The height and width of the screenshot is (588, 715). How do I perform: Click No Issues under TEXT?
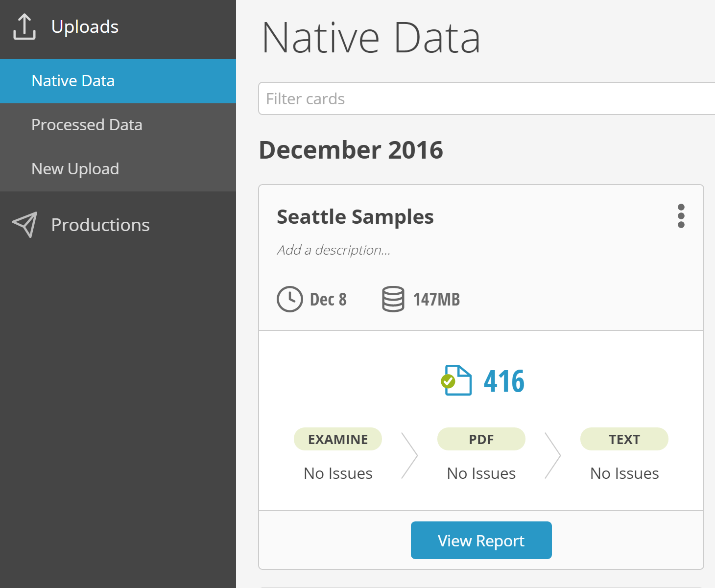click(624, 473)
